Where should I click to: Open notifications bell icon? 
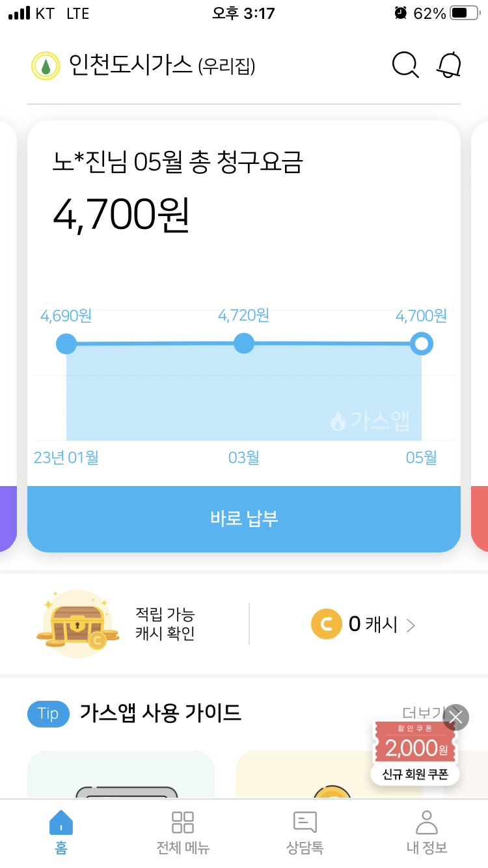[x=449, y=65]
